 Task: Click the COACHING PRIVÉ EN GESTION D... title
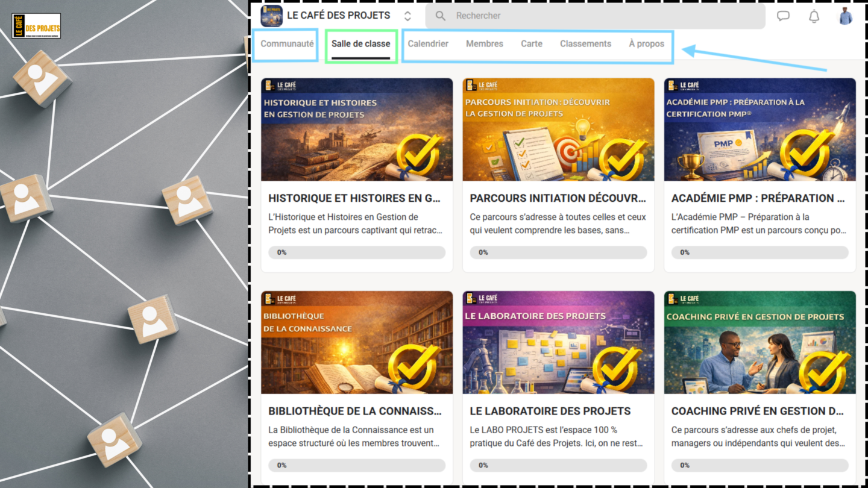(x=757, y=411)
